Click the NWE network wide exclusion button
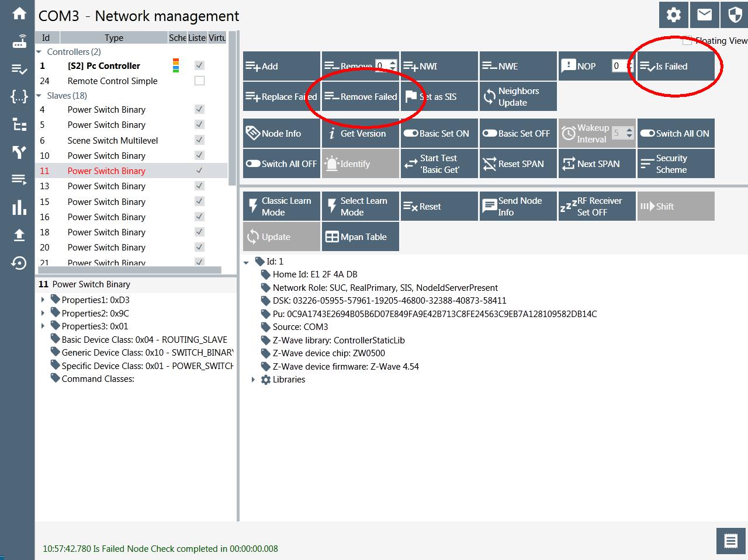 pyautogui.click(x=518, y=66)
